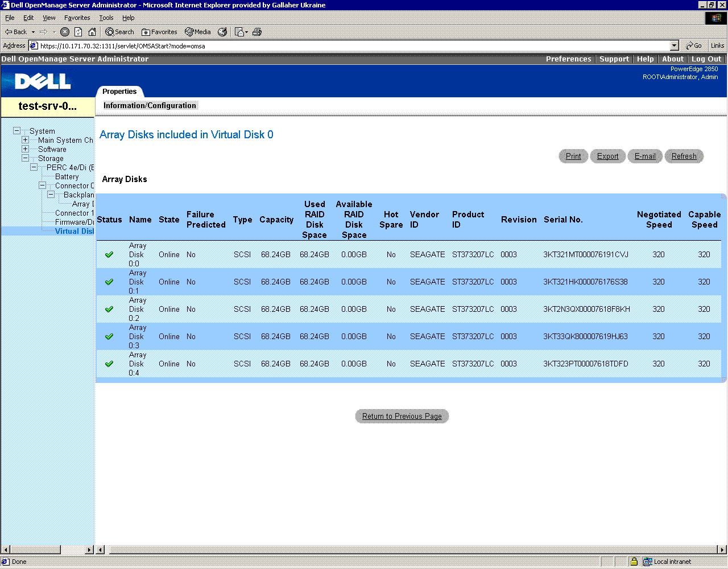Go to the Home page icon
This screenshot has width=728, height=569.
coord(92,32)
